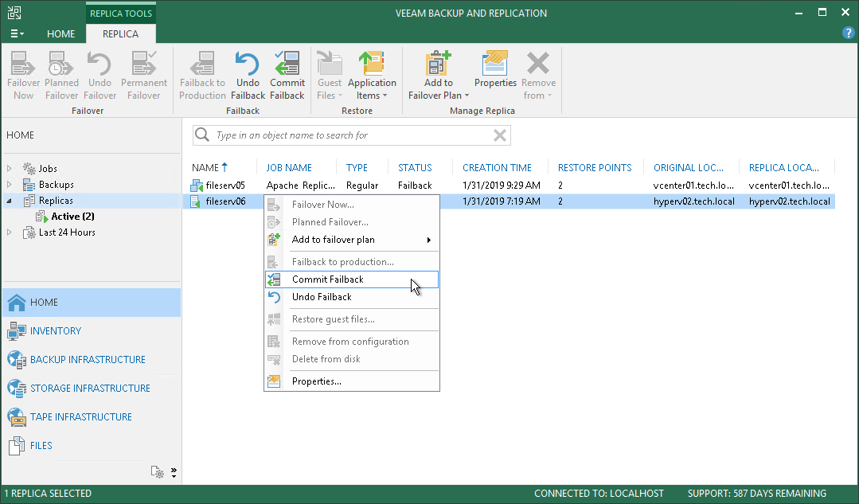Clear the search field with X
This screenshot has height=504, width=859.
[500, 135]
